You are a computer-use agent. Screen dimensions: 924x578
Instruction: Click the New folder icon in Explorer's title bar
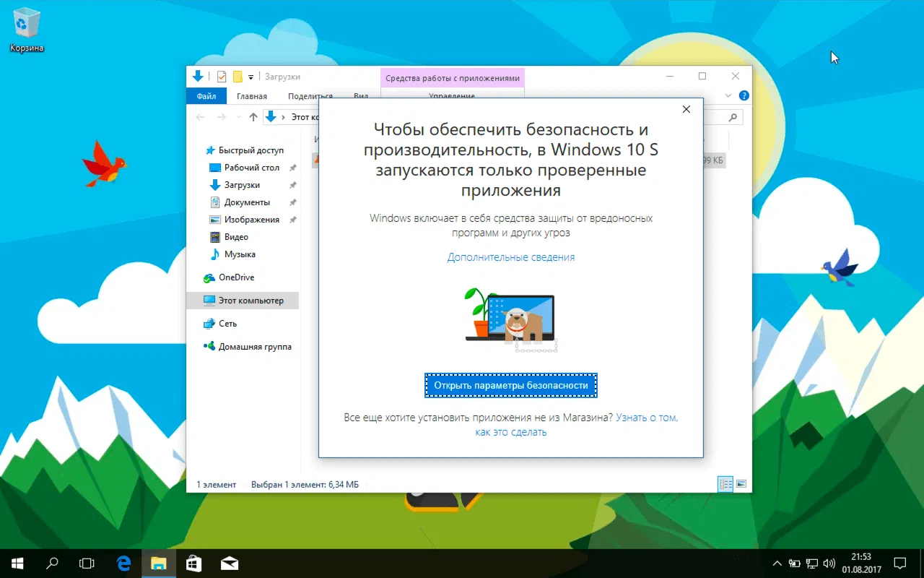point(237,77)
